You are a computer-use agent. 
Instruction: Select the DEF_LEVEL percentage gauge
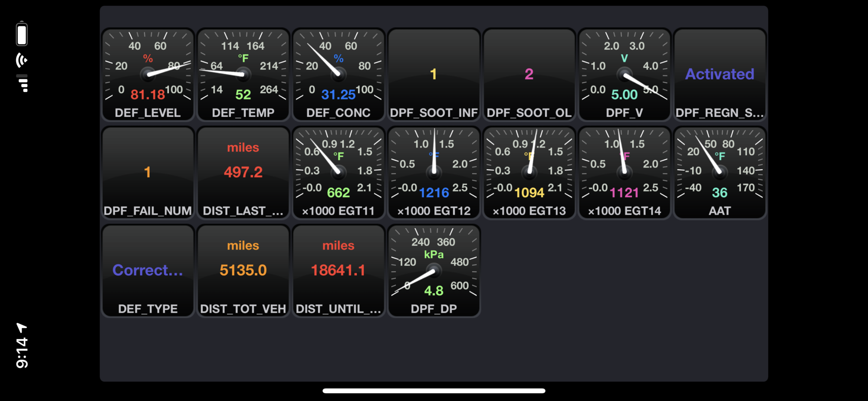[x=147, y=74]
